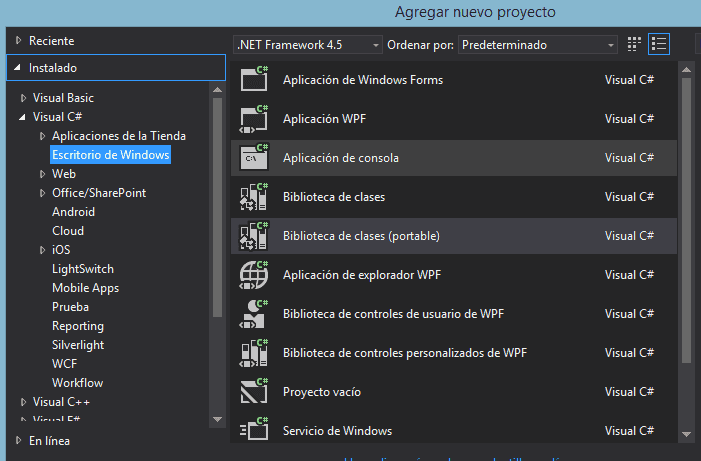The image size is (701, 461).
Task: Click the Biblioteca de controles personalizados icon
Action: tap(254, 353)
